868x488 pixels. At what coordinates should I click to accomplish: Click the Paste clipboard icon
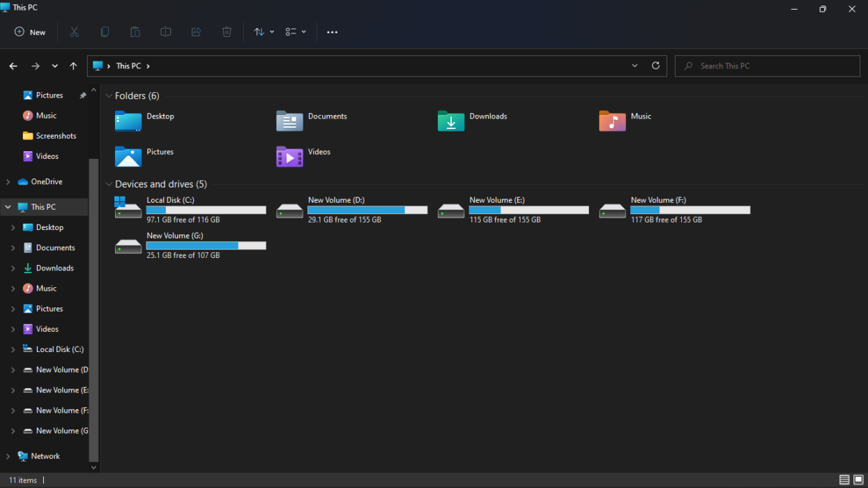click(x=135, y=32)
